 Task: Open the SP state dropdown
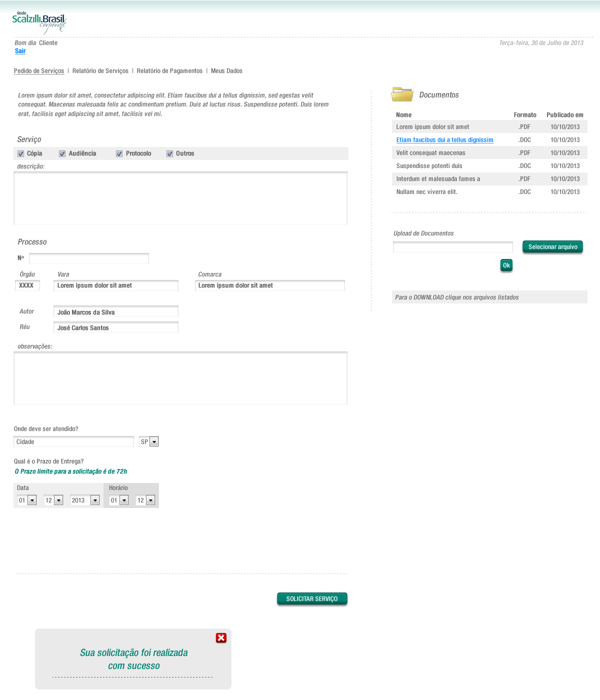pyautogui.click(x=154, y=442)
